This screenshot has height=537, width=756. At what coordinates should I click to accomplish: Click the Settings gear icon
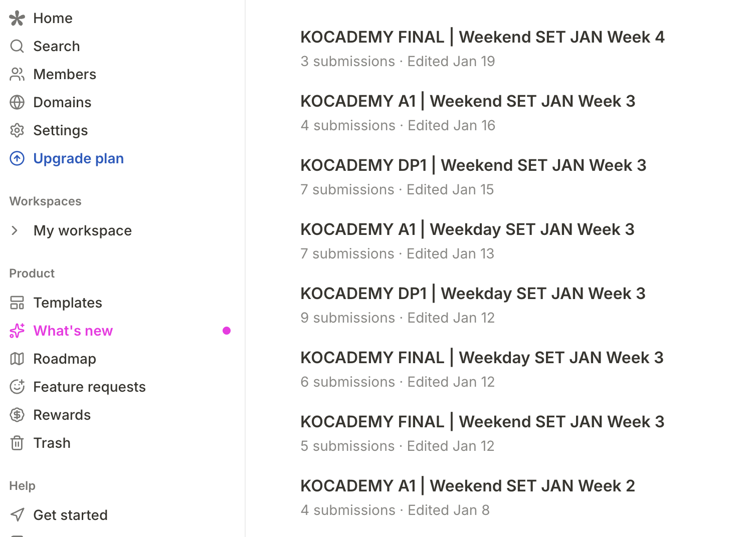coord(17,131)
